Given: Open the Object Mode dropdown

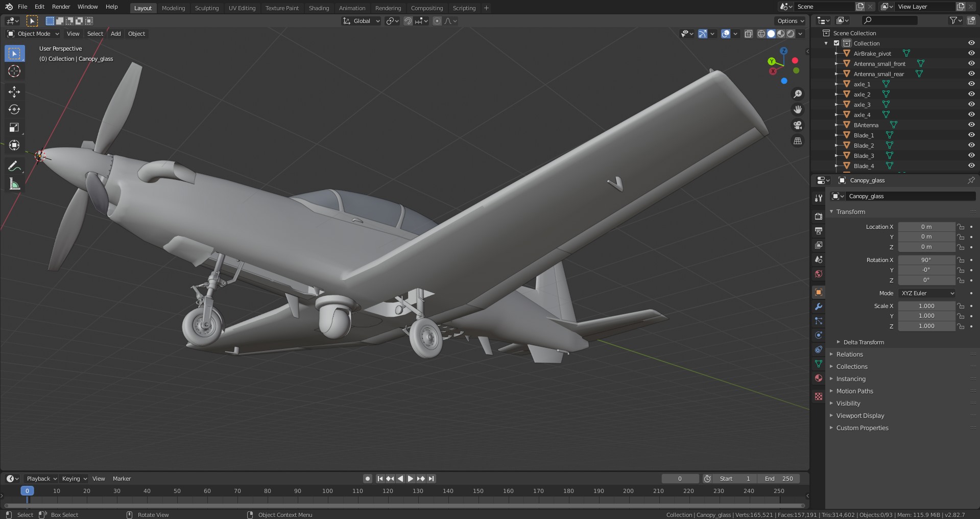Looking at the screenshot, I should 32,34.
